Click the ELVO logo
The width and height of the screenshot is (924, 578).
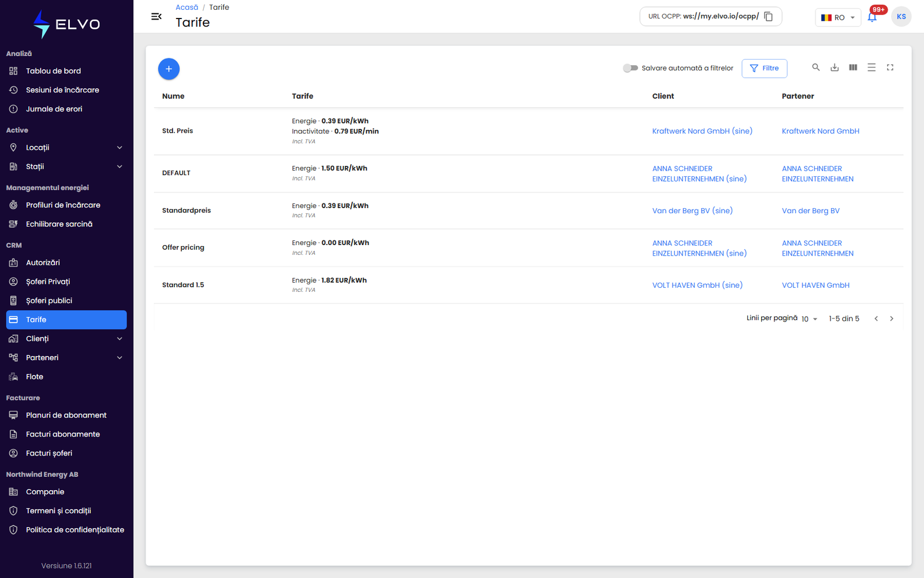click(66, 24)
